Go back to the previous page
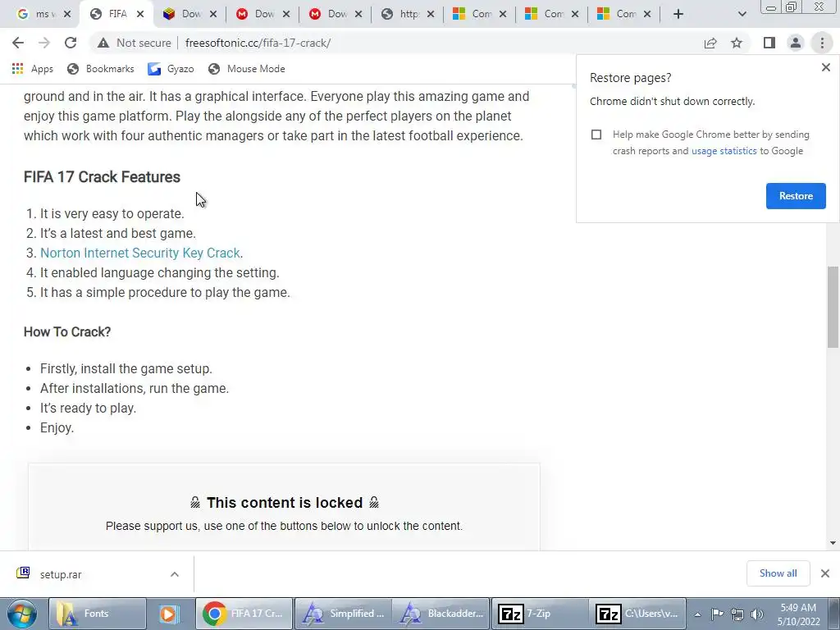The image size is (840, 630). tap(18, 43)
